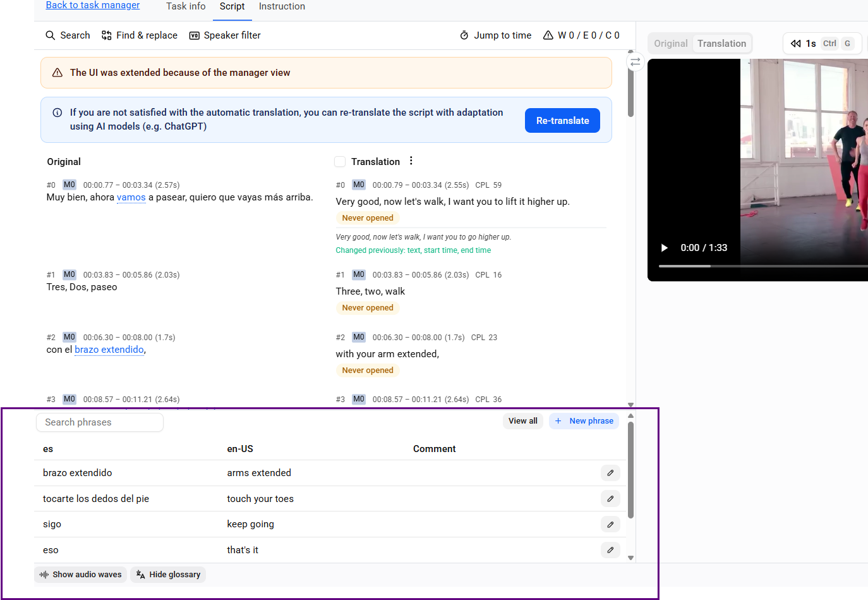Image resolution: width=868 pixels, height=600 pixels.
Task: Open the Instruction tab
Action: tap(282, 6)
